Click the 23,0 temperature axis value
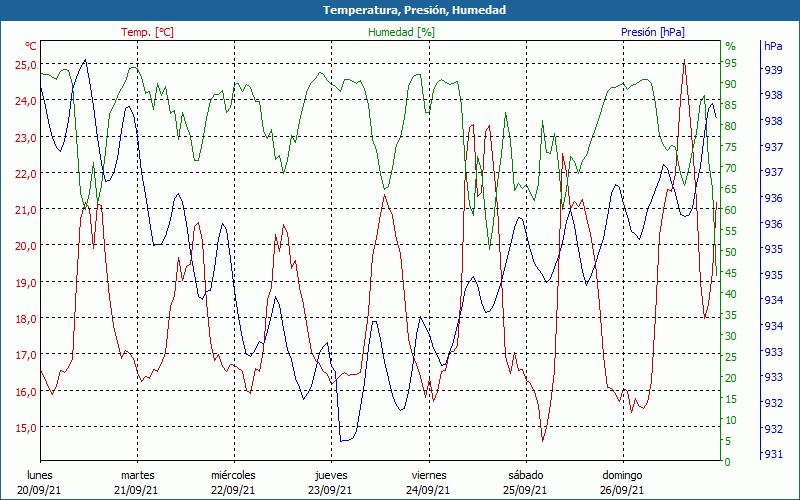 click(27, 138)
